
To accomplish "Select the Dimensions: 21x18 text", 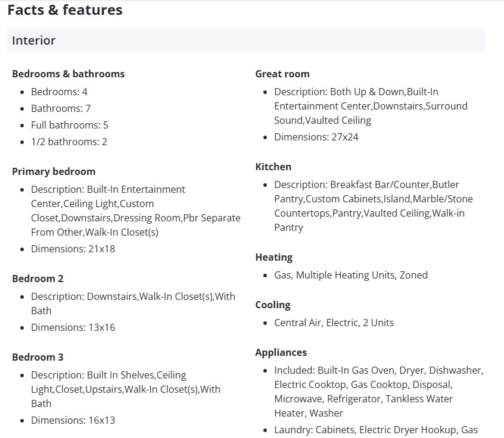I will point(73,249).
